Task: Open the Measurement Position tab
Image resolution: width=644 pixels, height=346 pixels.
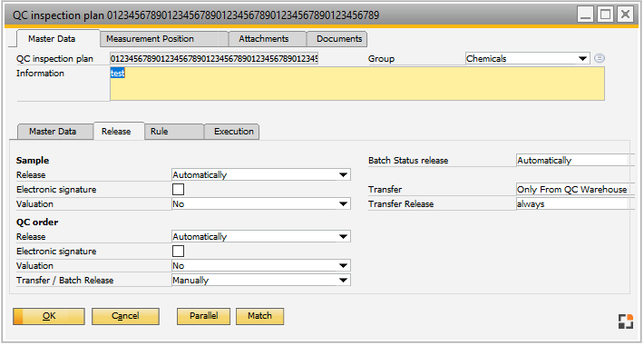Action: click(164, 39)
